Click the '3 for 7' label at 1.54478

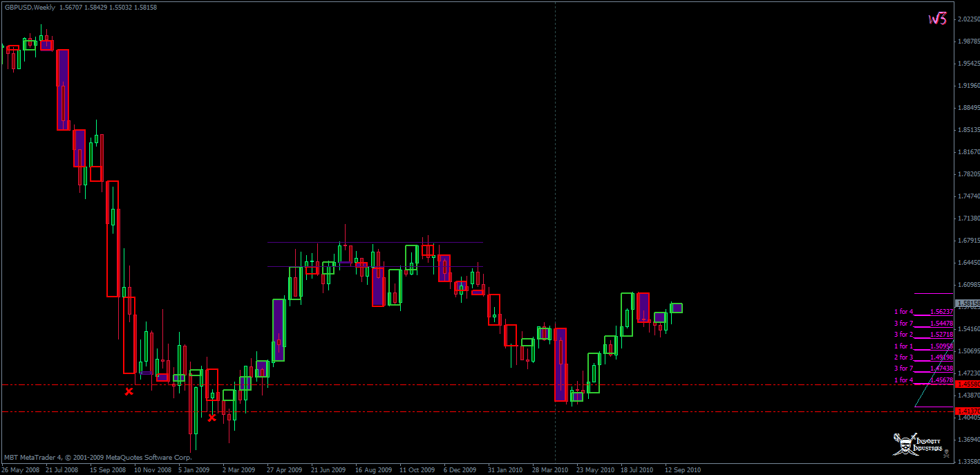click(903, 323)
